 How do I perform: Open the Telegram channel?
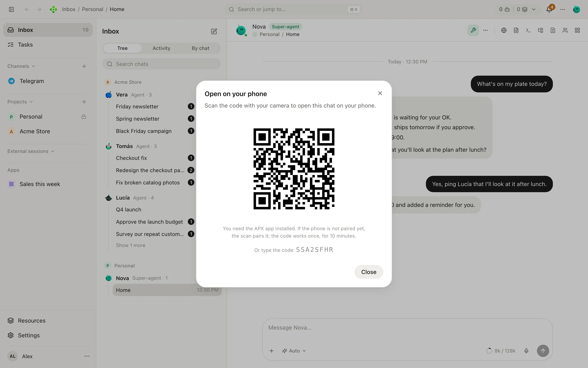point(48,81)
